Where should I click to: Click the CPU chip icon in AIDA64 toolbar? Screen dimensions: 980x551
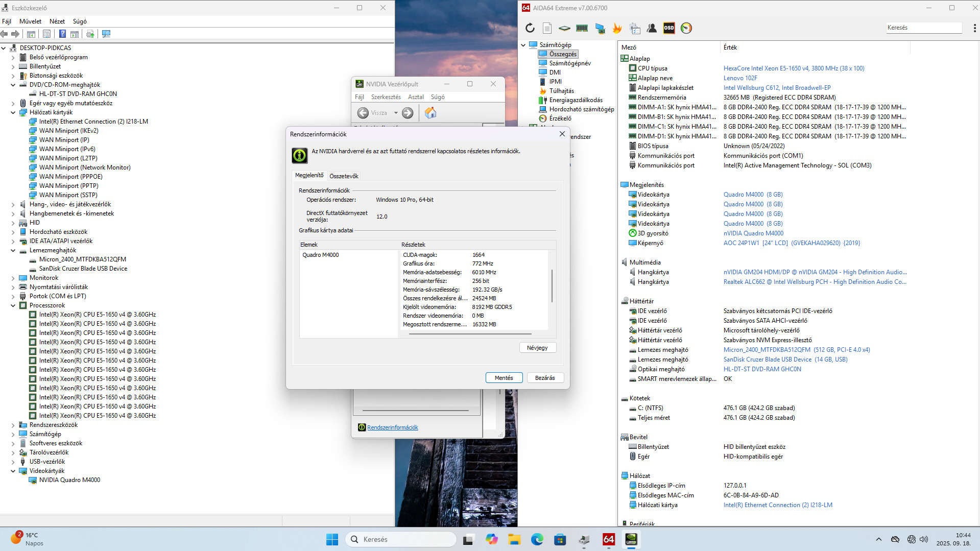point(564,28)
